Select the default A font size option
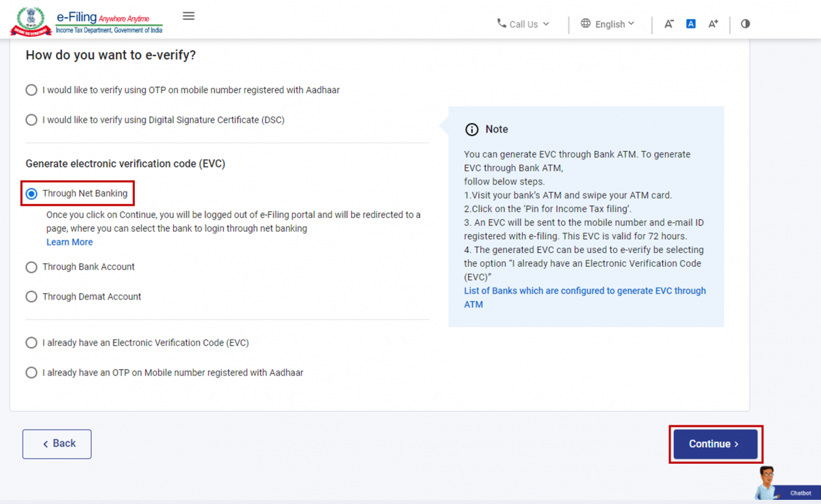 tap(691, 23)
